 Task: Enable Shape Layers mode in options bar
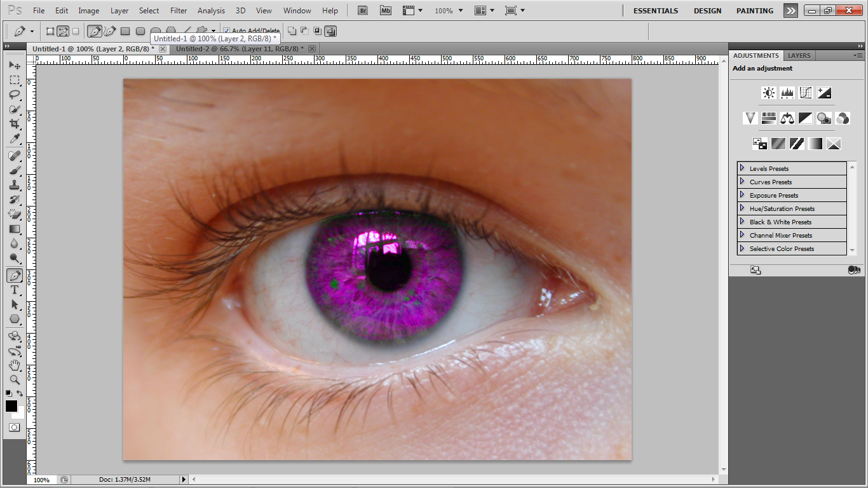tap(50, 31)
